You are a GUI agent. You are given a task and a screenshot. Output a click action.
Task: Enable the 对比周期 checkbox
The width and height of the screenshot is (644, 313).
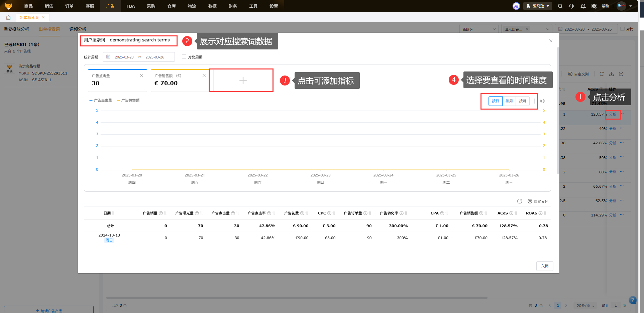pyautogui.click(x=184, y=57)
